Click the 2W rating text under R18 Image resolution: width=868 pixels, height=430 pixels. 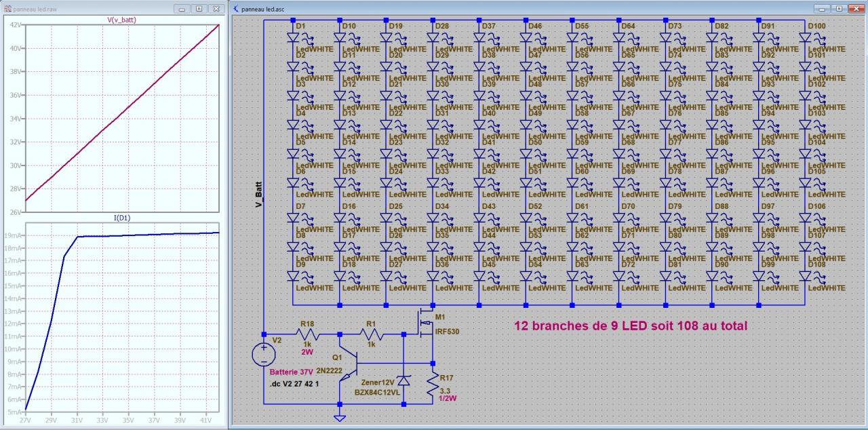coord(308,353)
